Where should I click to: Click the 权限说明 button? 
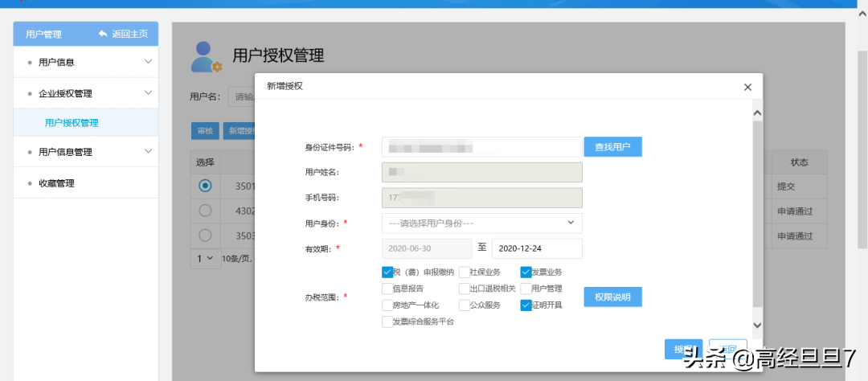pos(612,297)
